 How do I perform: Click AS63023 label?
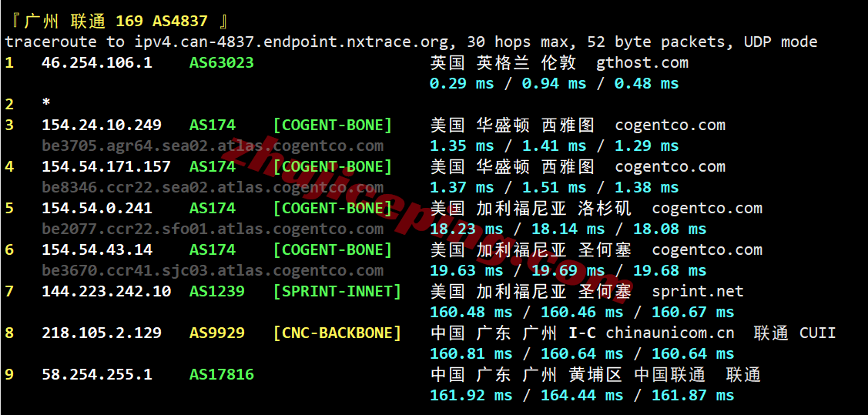pos(222,63)
